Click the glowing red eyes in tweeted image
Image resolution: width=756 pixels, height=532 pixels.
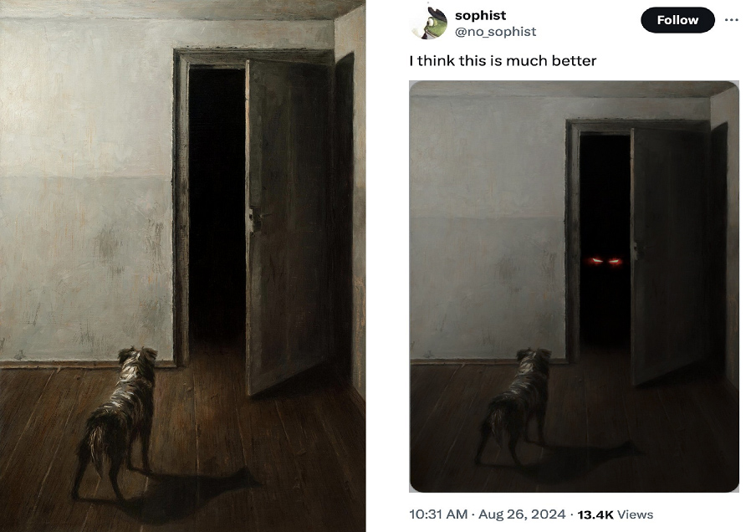[604, 262]
